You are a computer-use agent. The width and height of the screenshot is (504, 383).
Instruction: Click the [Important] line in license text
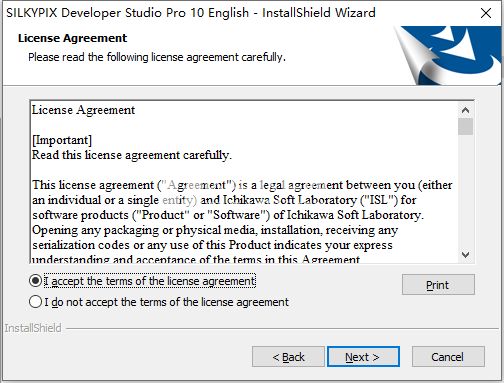click(x=62, y=140)
